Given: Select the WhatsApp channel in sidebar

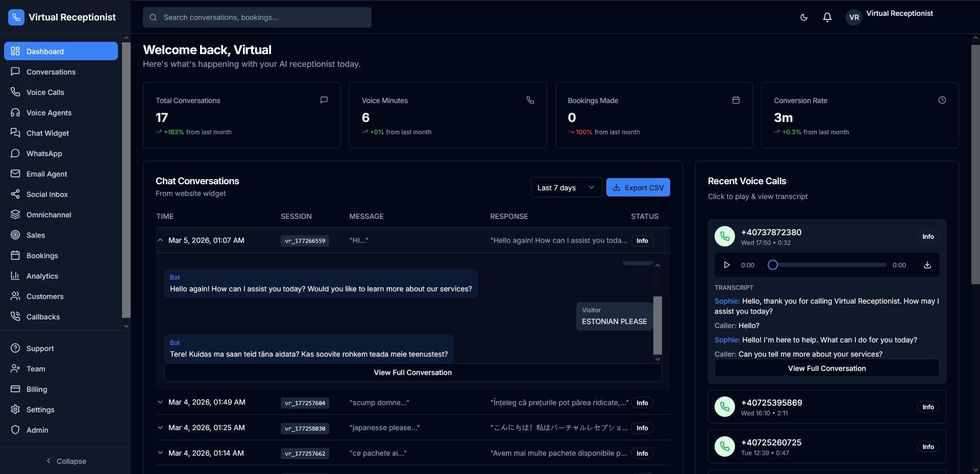Looking at the screenshot, I should [43, 153].
